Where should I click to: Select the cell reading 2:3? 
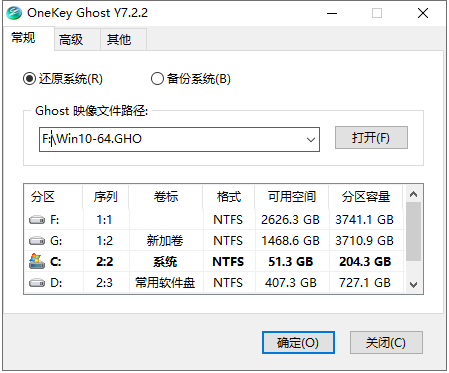click(104, 283)
